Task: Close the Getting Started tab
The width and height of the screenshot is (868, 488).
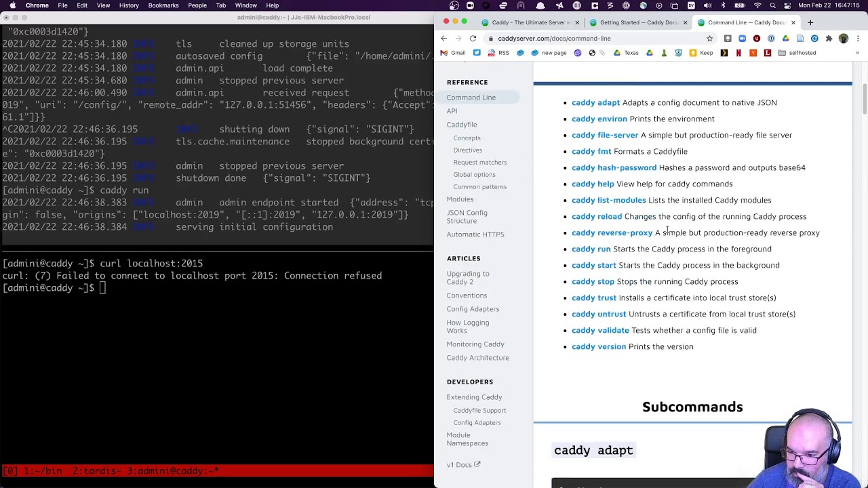Action: point(685,22)
